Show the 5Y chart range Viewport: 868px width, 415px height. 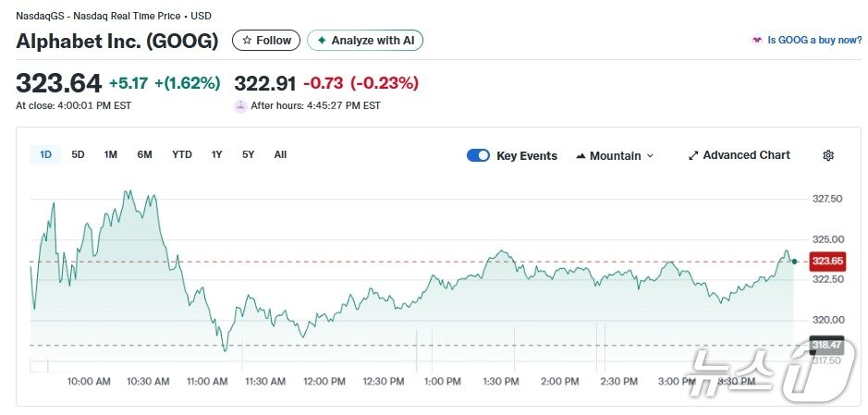248,154
